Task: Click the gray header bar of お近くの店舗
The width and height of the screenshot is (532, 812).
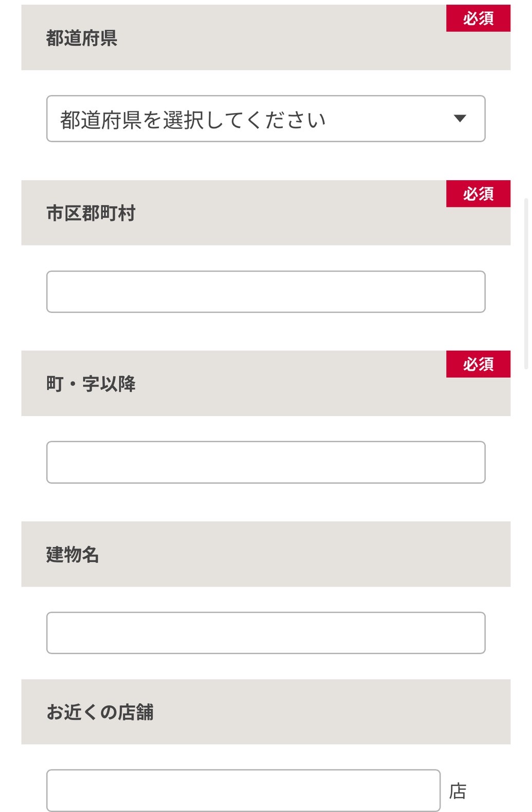Action: (266, 712)
